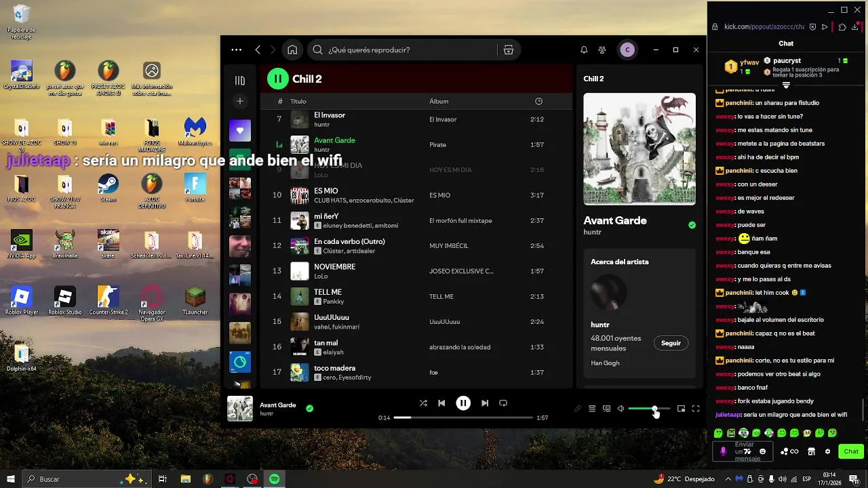Open Windows Start menu
Screen dimensions: 868x488
(x=10, y=479)
